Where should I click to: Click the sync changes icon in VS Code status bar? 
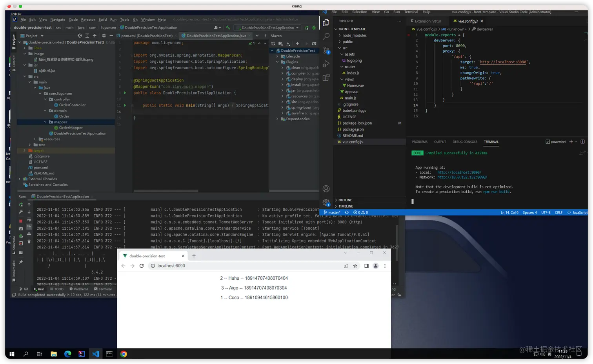tap(347, 212)
